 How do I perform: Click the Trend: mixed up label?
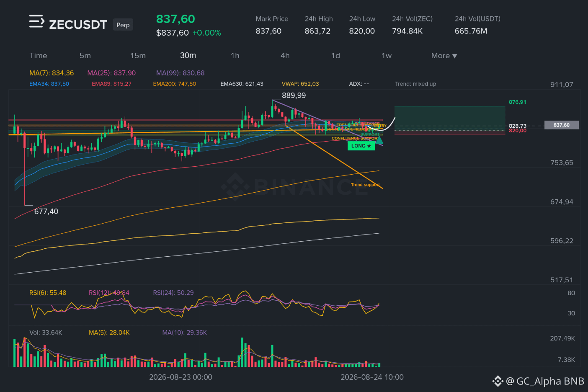[x=415, y=84]
